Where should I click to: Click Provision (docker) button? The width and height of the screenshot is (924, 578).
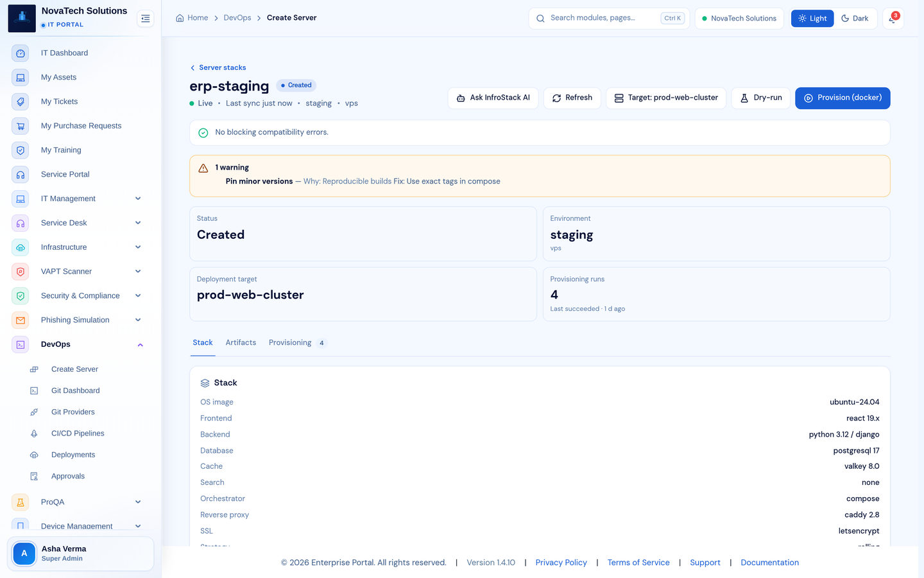(x=843, y=98)
